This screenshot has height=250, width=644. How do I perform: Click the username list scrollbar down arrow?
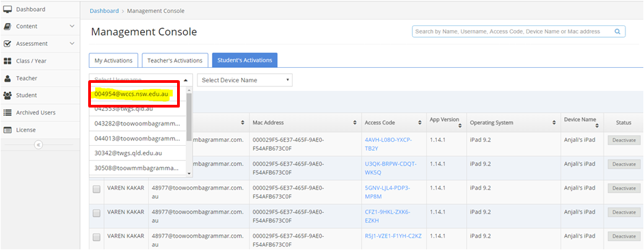coord(189,173)
